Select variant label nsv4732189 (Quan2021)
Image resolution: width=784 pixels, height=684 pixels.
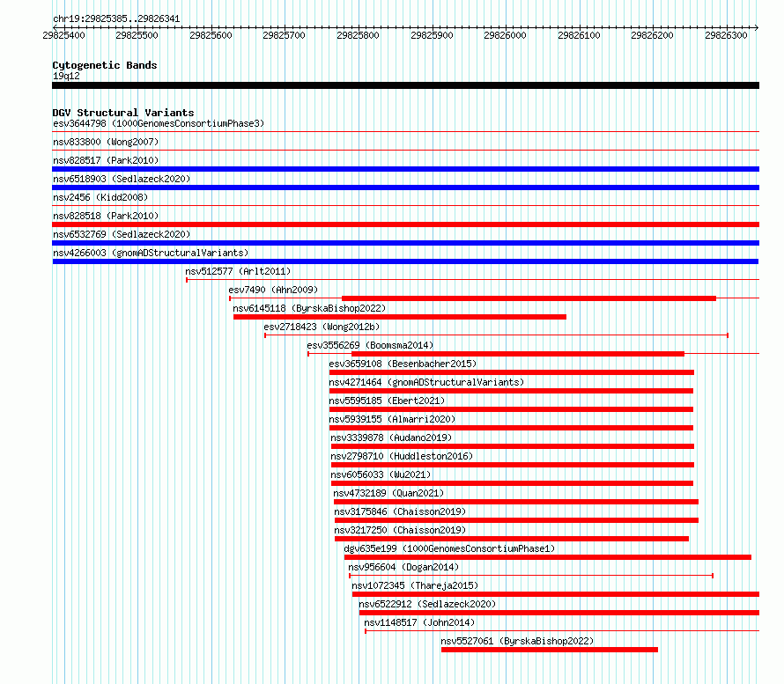click(388, 493)
